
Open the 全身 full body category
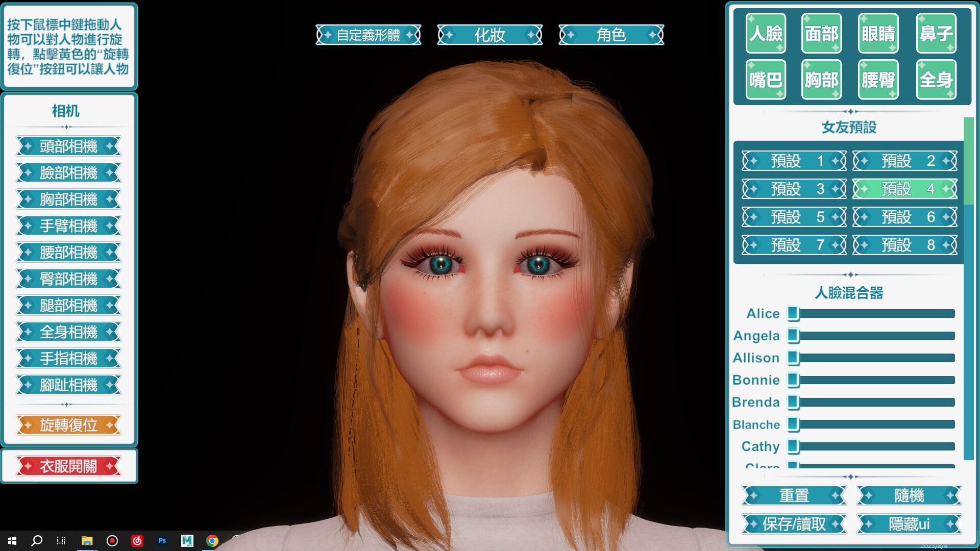coord(936,79)
